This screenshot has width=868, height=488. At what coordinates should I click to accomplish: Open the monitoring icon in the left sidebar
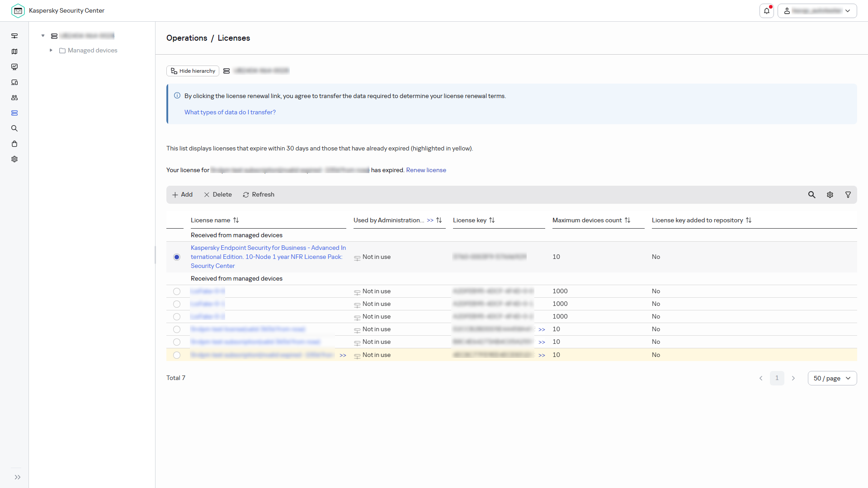point(14,67)
